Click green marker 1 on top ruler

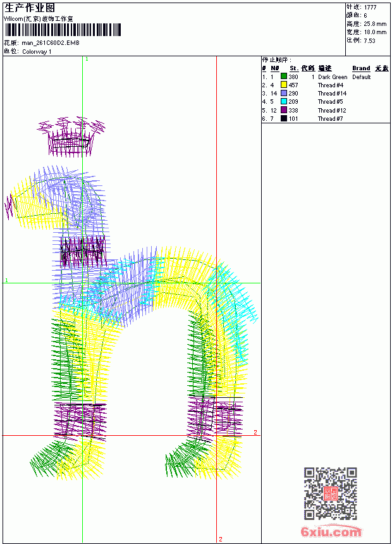87,59
